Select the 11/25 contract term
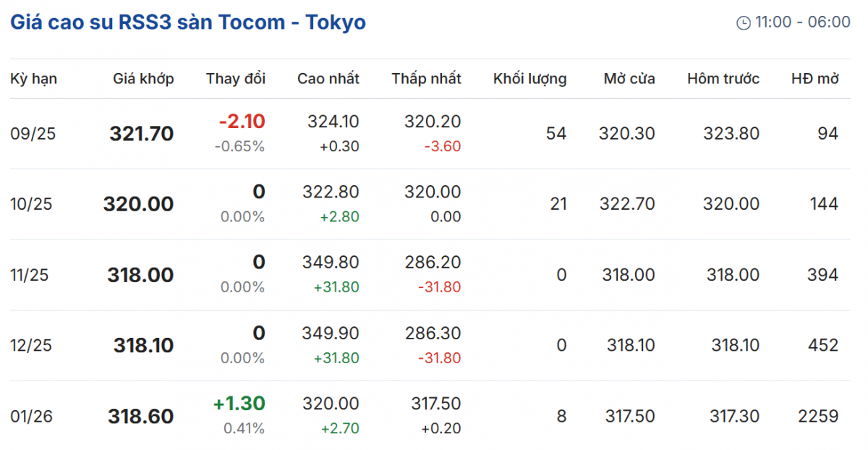 pos(31,275)
